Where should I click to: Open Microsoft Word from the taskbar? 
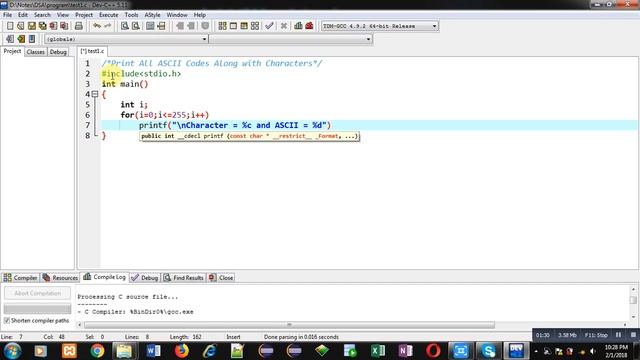(x=153, y=351)
